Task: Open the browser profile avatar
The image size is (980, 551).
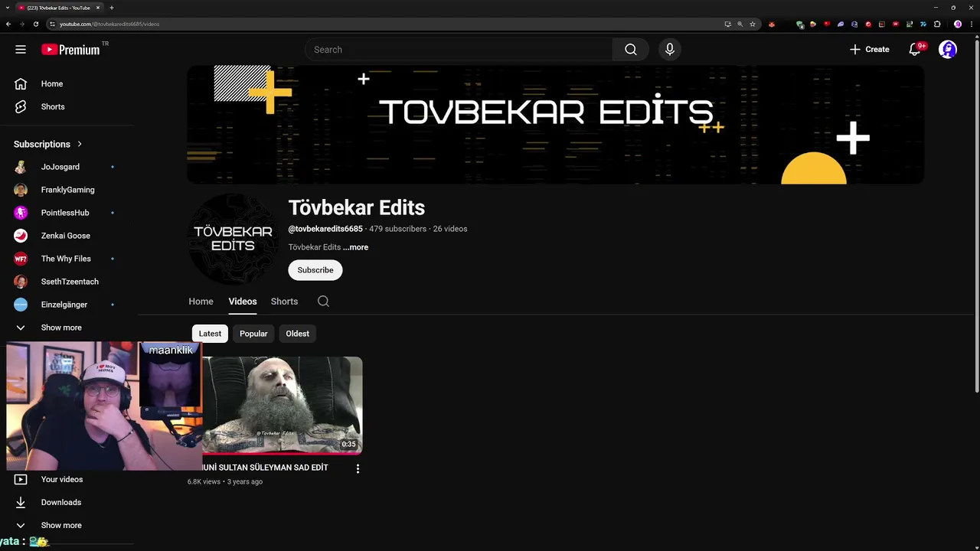Action: point(957,24)
